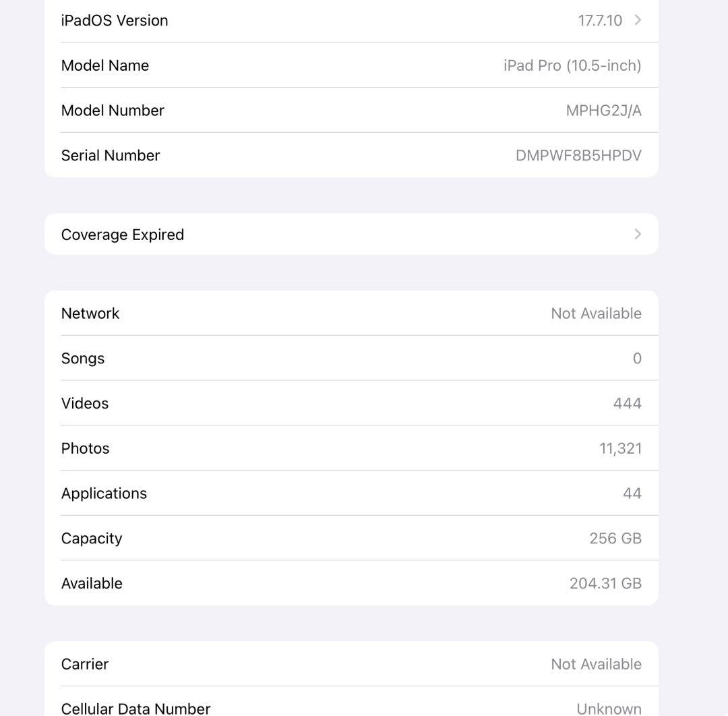Tap the Available storage row
Screen dimensions: 728x716
[x=351, y=583]
